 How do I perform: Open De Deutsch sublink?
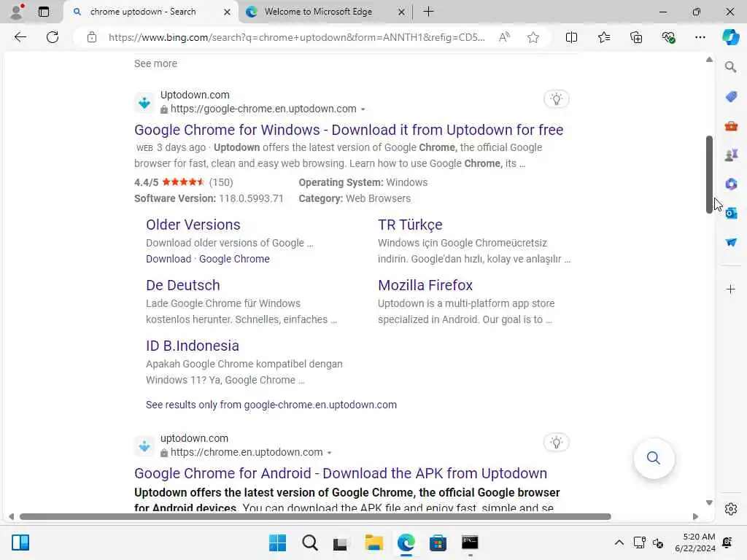[183, 285]
